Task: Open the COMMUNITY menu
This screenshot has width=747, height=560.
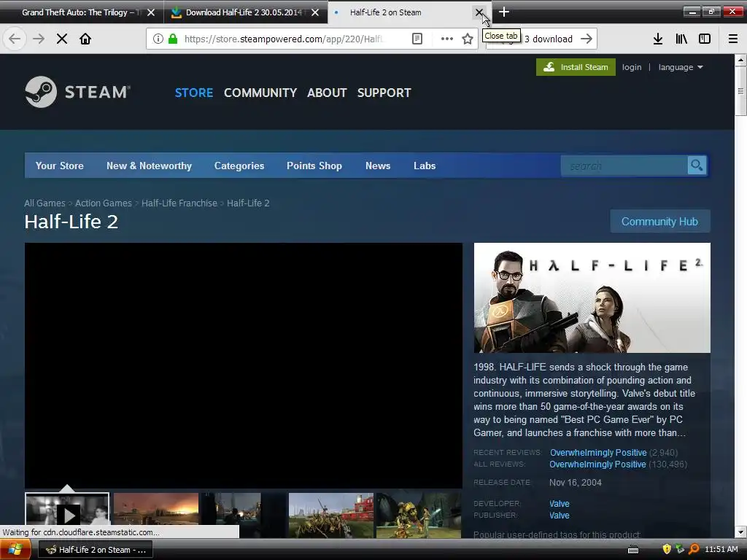Action: 260,93
